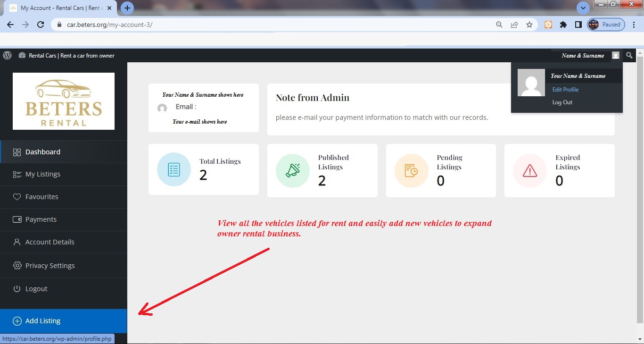This screenshot has width=644, height=344.
Task: Open the Chrome three-dot menu
Action: [x=634, y=25]
